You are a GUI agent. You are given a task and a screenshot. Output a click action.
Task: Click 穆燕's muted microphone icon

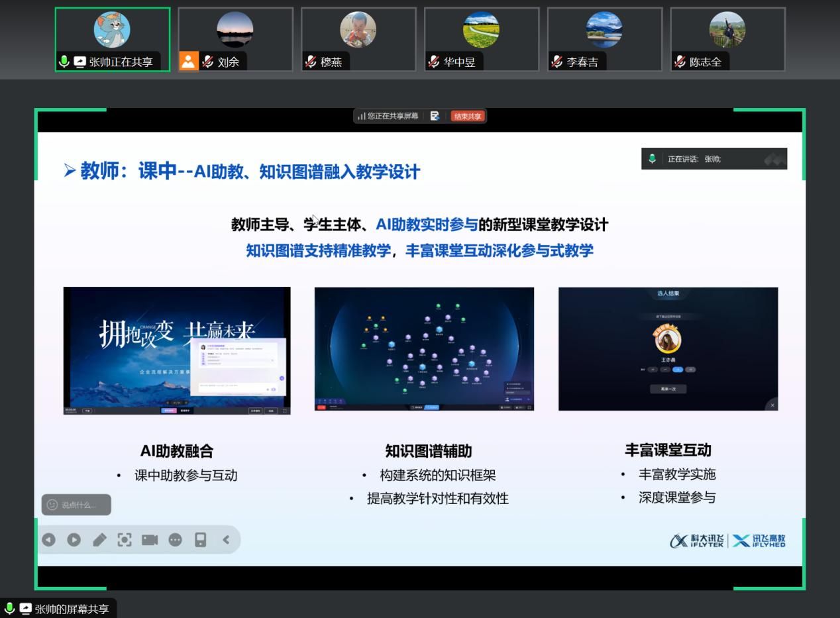[311, 62]
